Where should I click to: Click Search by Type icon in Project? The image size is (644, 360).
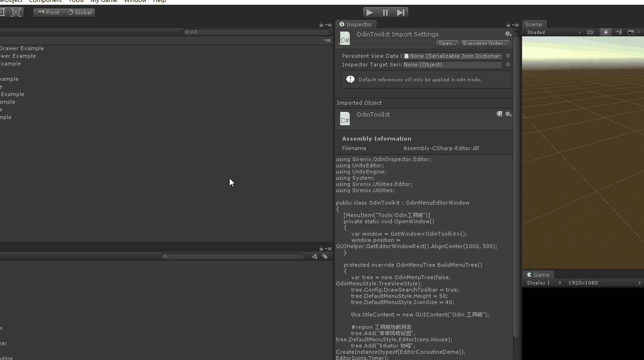tap(315, 256)
